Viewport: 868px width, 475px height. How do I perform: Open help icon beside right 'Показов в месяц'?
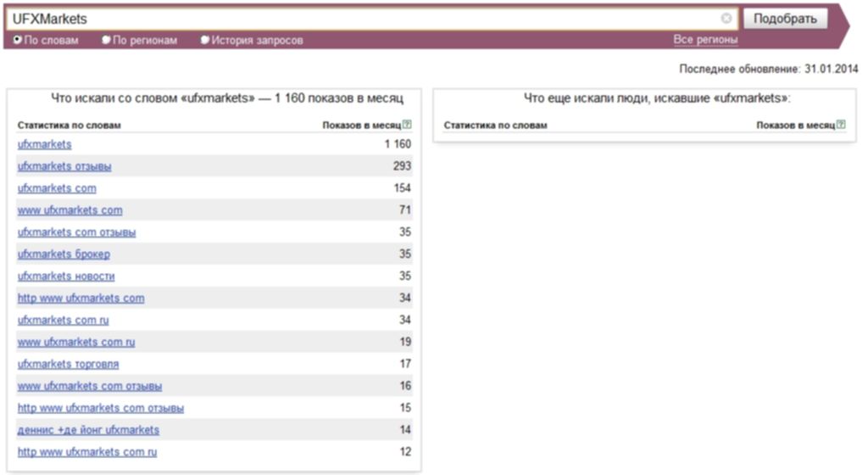(841, 125)
